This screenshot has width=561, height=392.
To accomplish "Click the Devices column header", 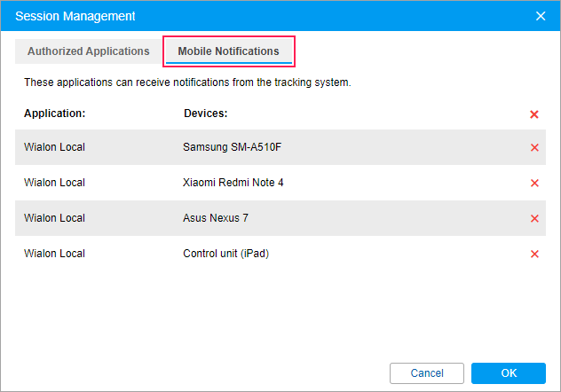I will (206, 114).
